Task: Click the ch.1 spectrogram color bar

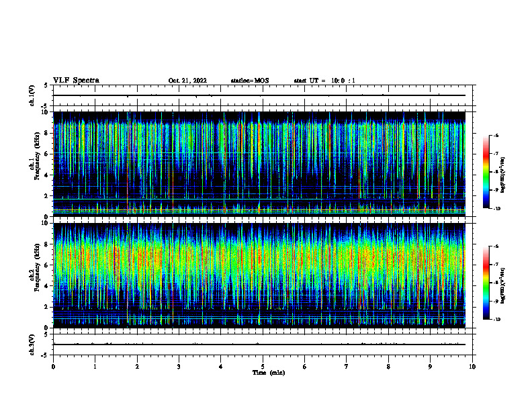Action: [x=486, y=172]
